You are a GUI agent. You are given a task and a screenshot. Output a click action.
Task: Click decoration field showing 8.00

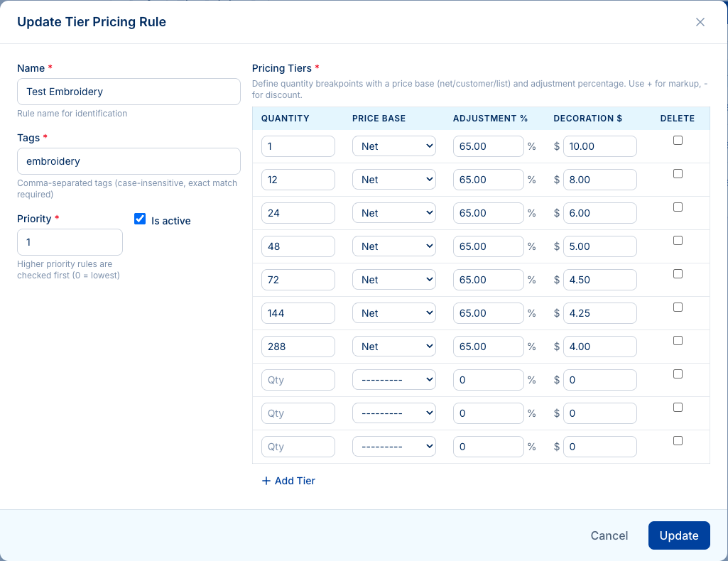(600, 180)
